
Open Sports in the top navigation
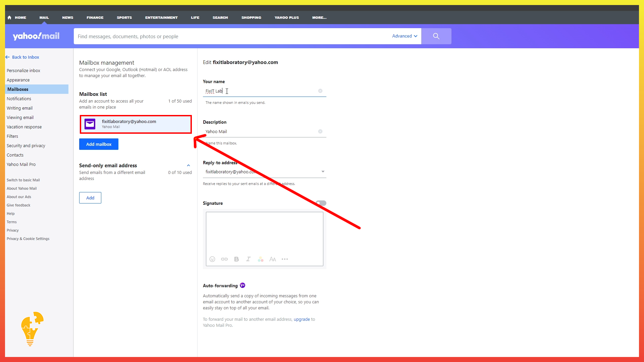pyautogui.click(x=124, y=17)
